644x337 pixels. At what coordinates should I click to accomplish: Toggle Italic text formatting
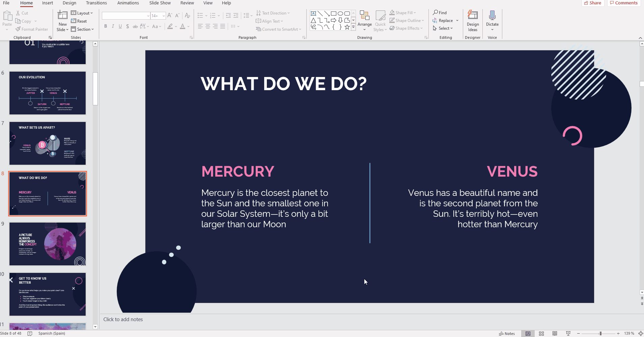113,26
